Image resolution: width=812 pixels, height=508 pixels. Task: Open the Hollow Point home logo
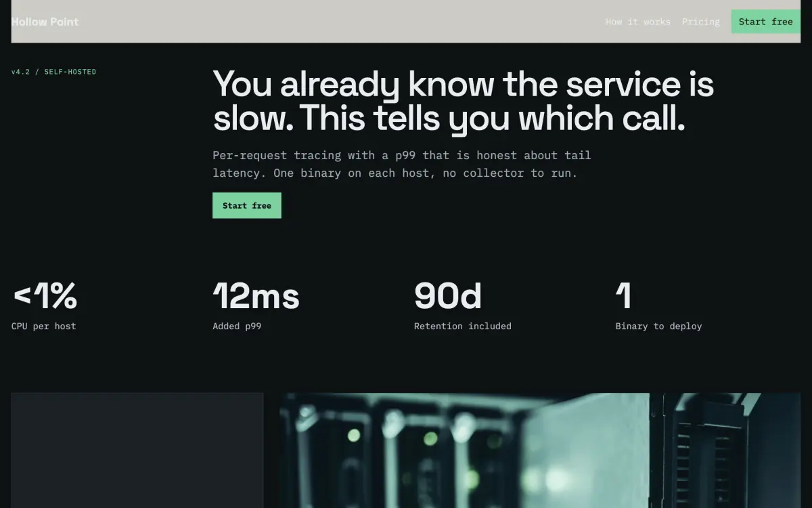(45, 22)
